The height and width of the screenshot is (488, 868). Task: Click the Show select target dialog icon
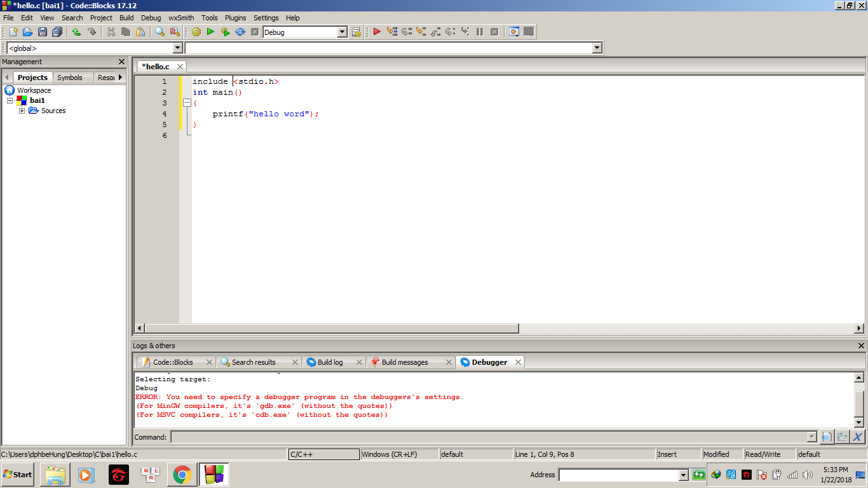coord(356,32)
